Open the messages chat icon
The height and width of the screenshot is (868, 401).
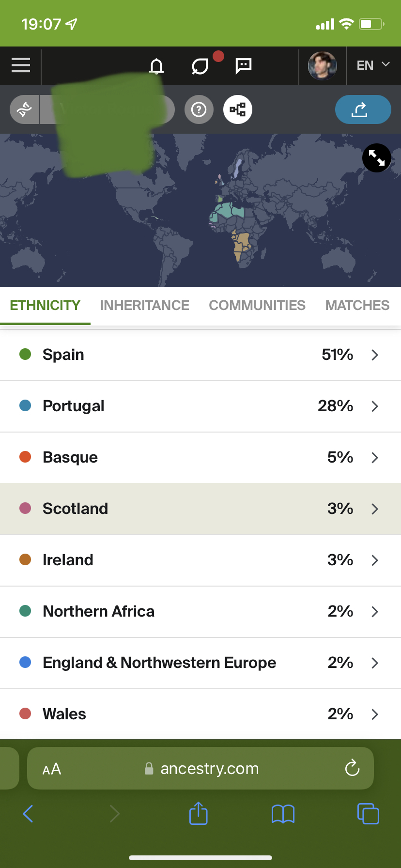pos(243,66)
